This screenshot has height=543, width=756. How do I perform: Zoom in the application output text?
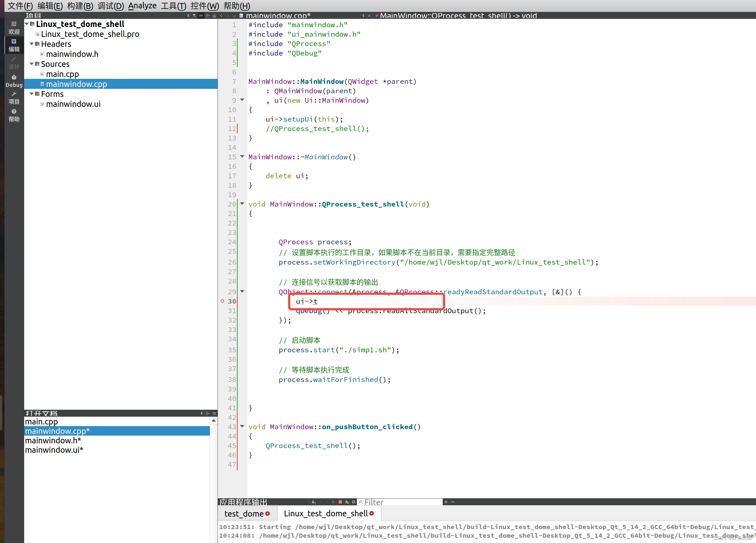pos(446,502)
